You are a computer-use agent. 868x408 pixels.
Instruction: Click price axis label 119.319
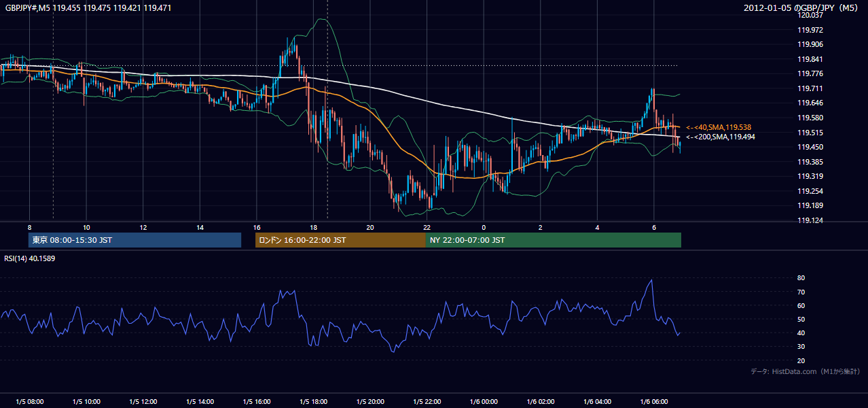click(x=810, y=176)
